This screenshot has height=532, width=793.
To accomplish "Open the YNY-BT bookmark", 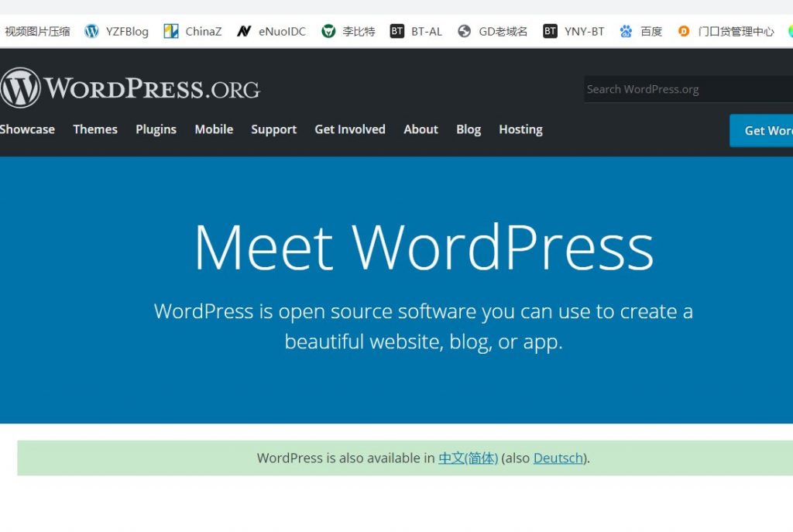I will pyautogui.click(x=574, y=32).
